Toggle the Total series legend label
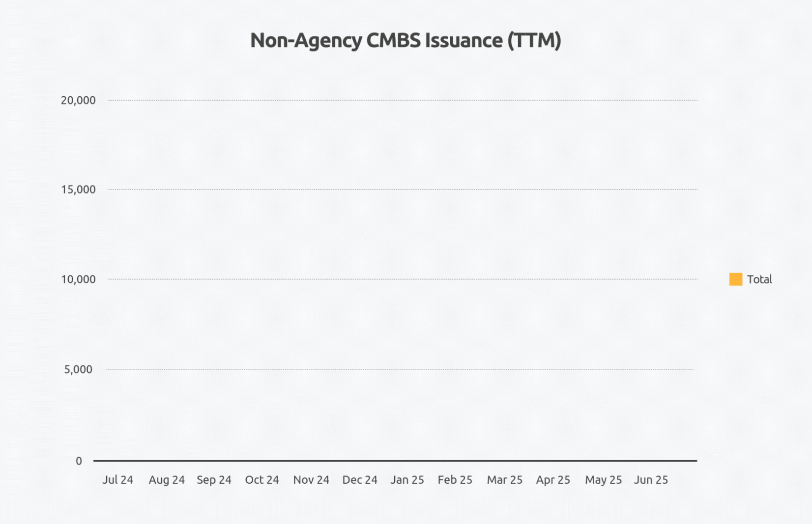Viewport: 812px width, 524px height. (759, 279)
